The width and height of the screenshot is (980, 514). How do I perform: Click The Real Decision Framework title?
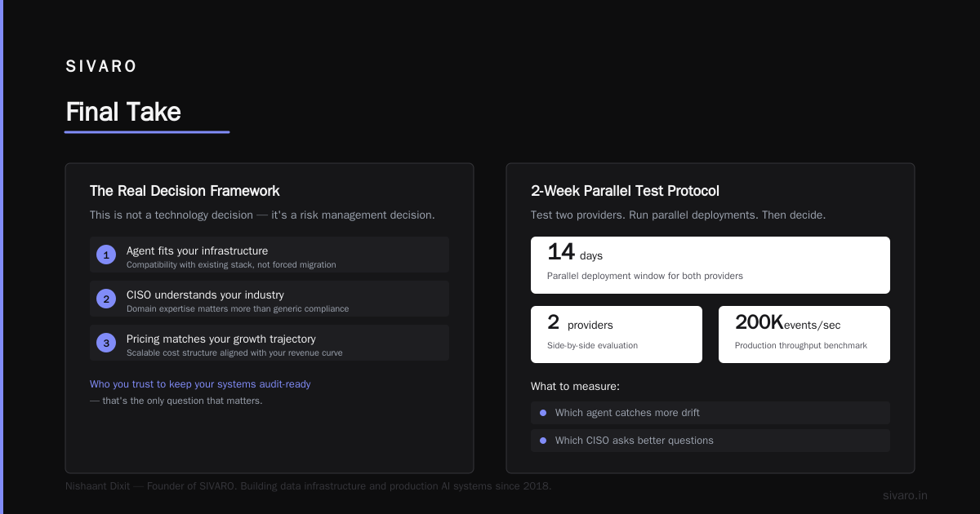(x=185, y=191)
